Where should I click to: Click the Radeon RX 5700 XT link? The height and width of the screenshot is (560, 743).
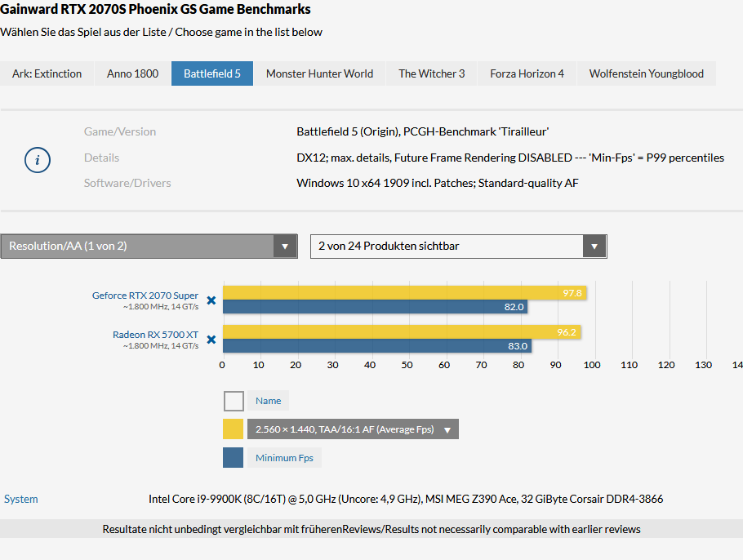click(155, 335)
